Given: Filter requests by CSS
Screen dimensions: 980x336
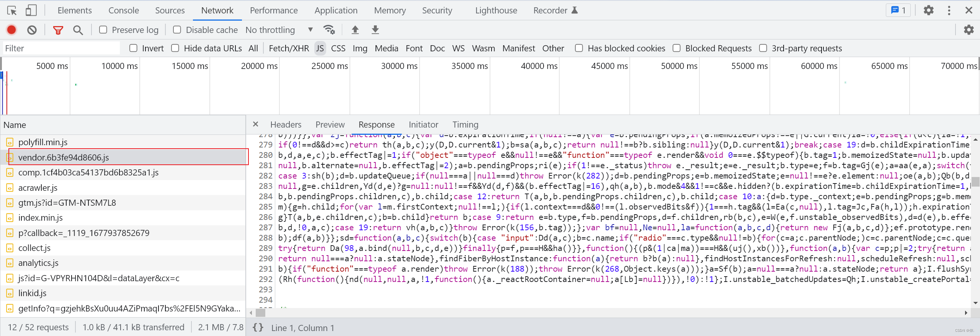Looking at the screenshot, I should point(338,48).
